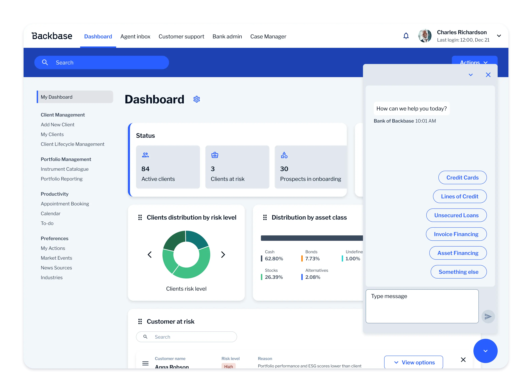Show previous chart with left arrow

click(x=150, y=255)
